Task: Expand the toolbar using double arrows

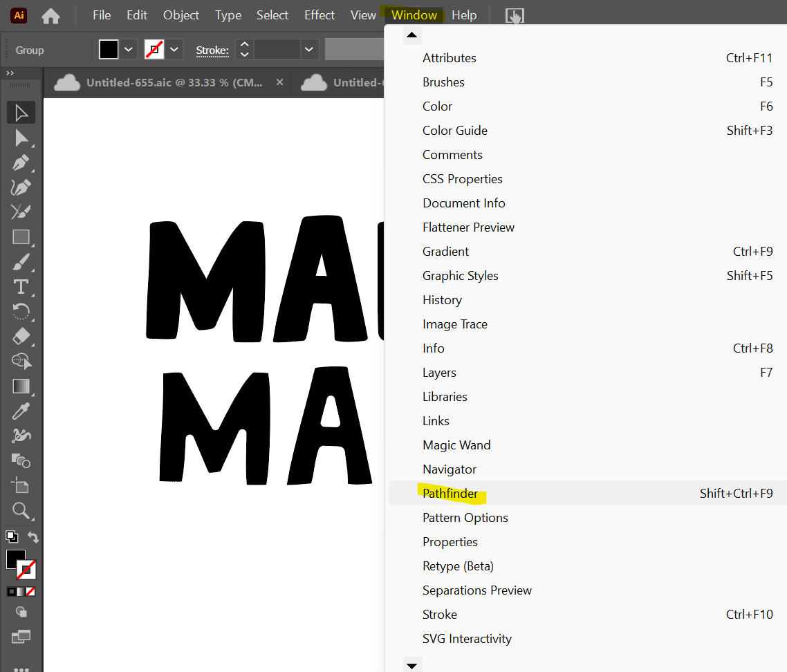Action: pyautogui.click(x=10, y=73)
